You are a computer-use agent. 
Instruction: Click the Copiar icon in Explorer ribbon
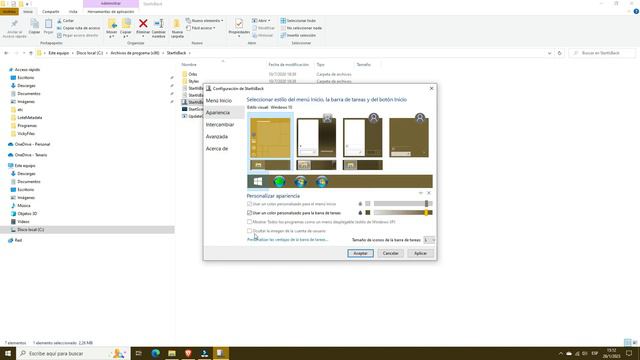(34, 24)
